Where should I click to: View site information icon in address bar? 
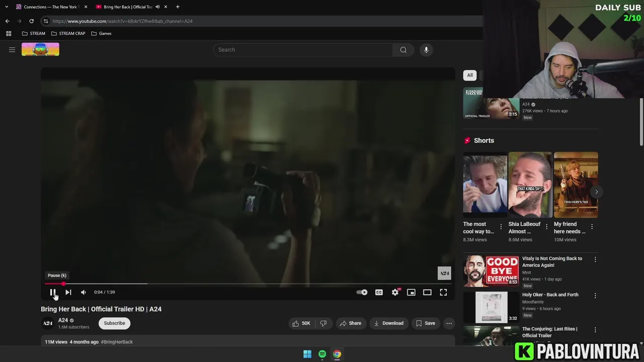pyautogui.click(x=46, y=21)
